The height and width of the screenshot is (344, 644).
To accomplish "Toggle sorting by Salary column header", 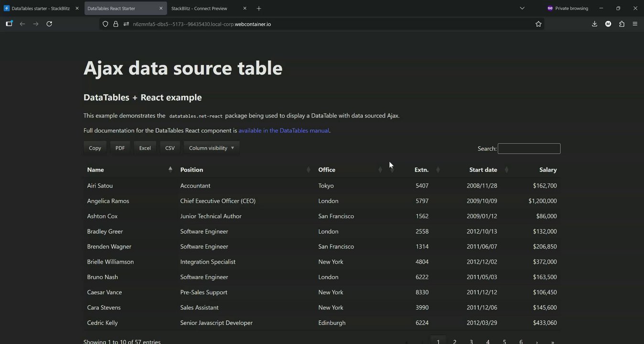I will click(547, 170).
